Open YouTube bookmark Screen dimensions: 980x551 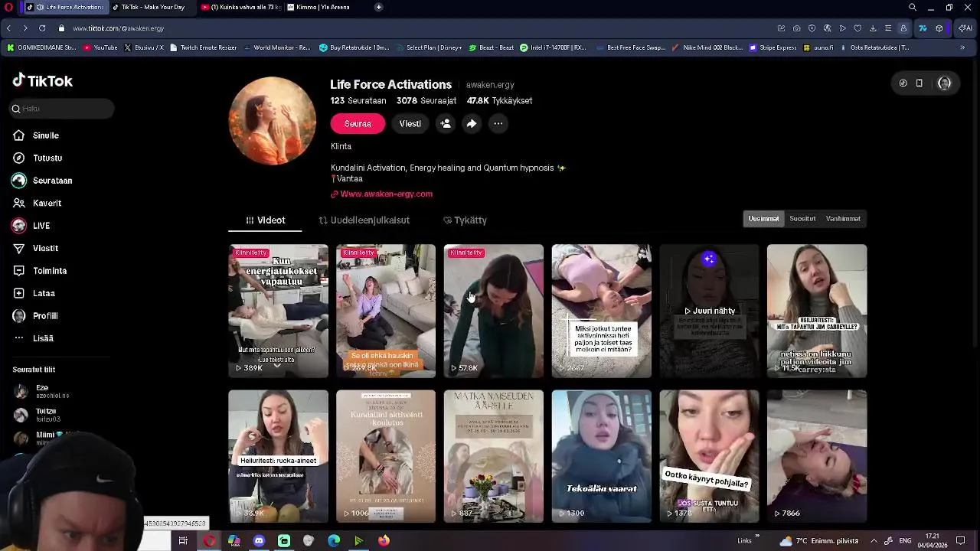coord(100,47)
